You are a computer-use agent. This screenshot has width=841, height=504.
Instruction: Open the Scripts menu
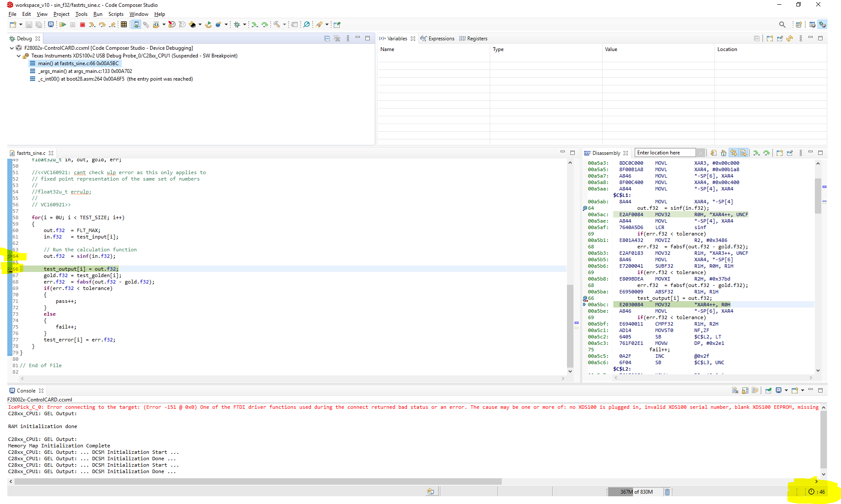point(116,14)
